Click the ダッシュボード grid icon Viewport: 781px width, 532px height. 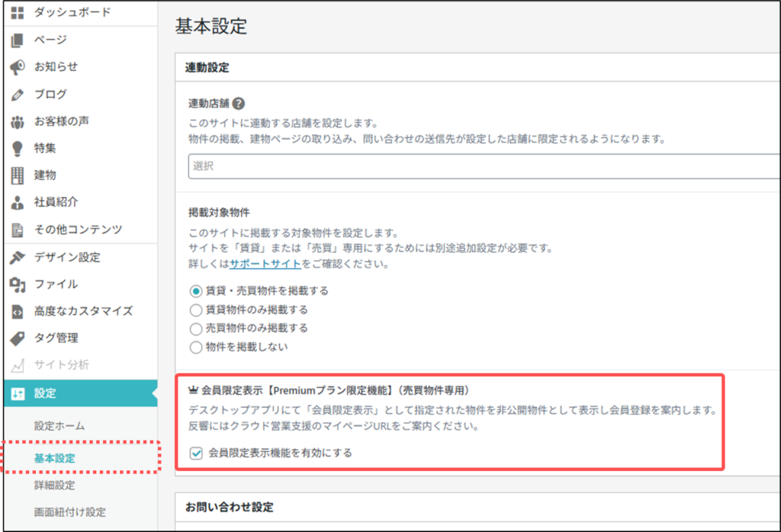18,13
